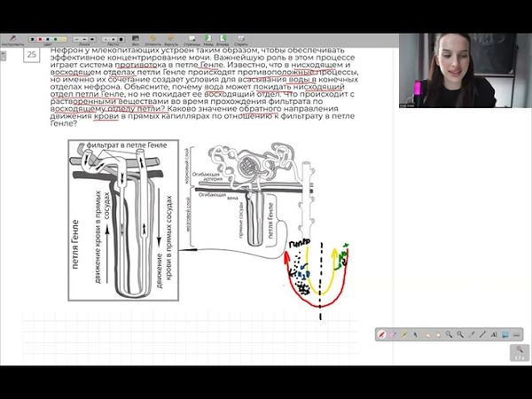Image resolution: width=532 pixels, height=399 pixels.
Task: Show the virtual keyboard
Action: tap(516, 334)
